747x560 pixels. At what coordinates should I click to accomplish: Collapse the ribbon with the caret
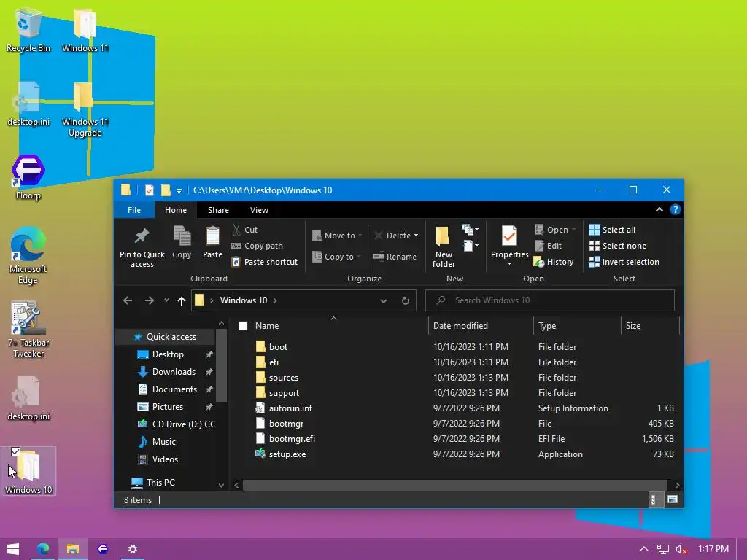659,209
